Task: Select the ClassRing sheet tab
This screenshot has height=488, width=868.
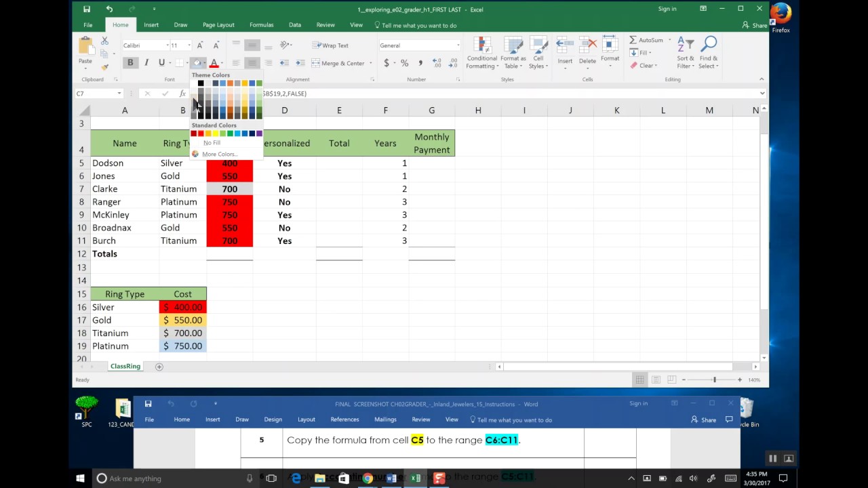Action: (x=125, y=367)
